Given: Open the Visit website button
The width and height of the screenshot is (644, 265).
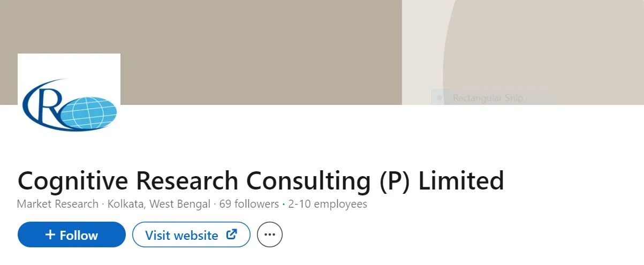Looking at the screenshot, I should (191, 235).
